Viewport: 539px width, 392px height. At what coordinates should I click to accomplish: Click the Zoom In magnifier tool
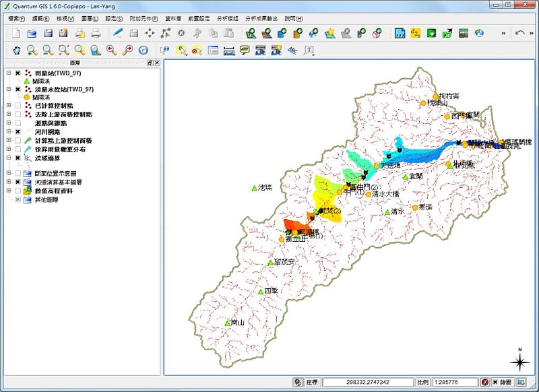tap(32, 50)
